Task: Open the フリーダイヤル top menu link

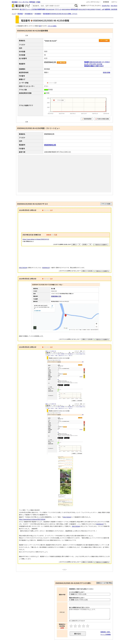Action: (x=23, y=2)
